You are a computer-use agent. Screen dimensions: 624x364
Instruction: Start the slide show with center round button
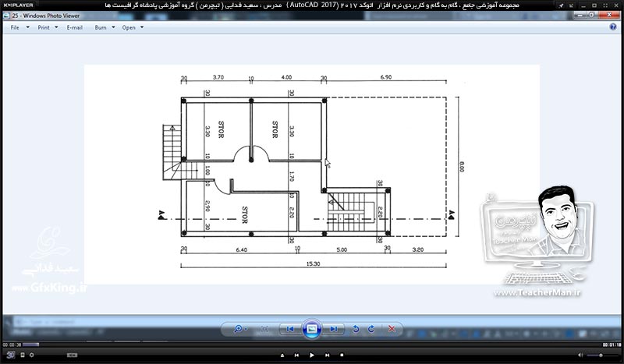(311, 329)
